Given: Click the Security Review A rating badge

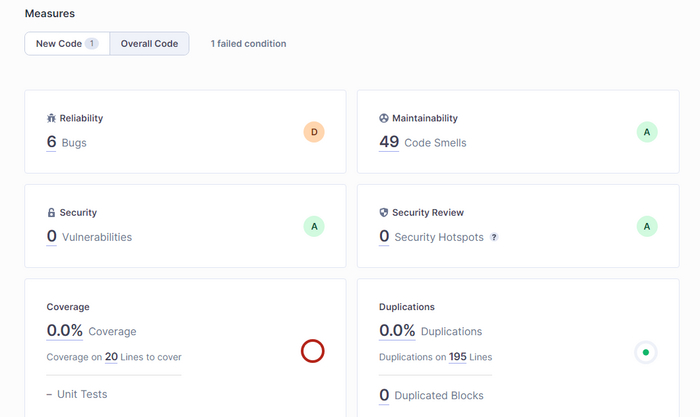Looking at the screenshot, I should point(647,226).
